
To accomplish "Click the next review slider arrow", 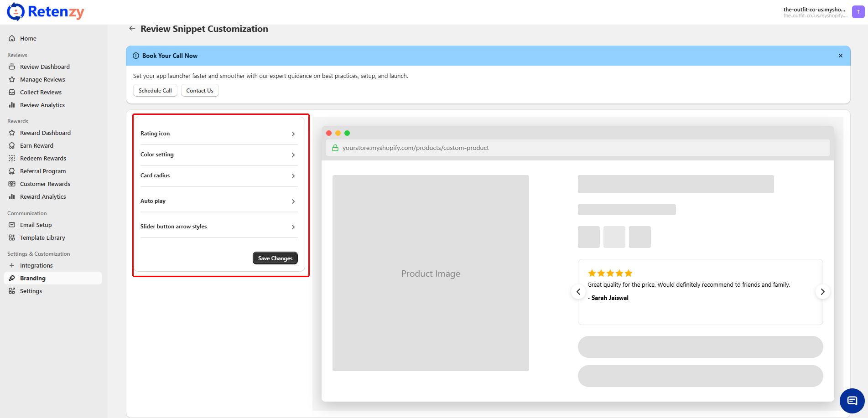I will pyautogui.click(x=822, y=292).
